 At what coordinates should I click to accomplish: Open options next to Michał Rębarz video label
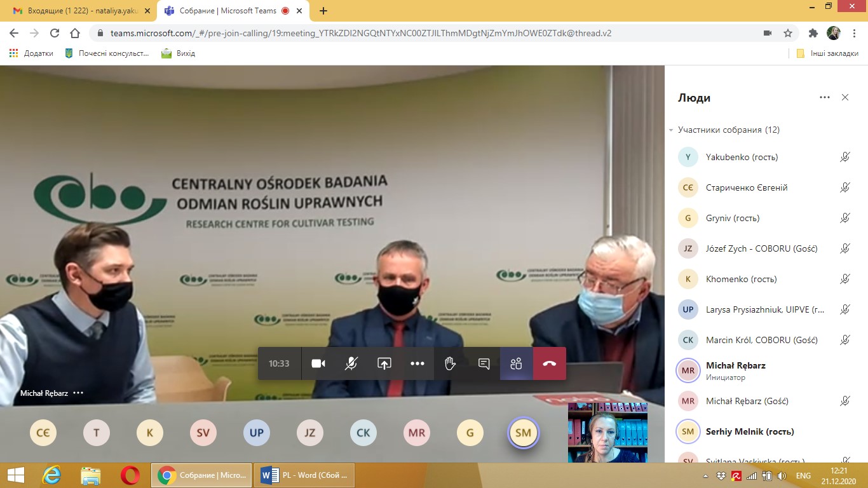(78, 393)
